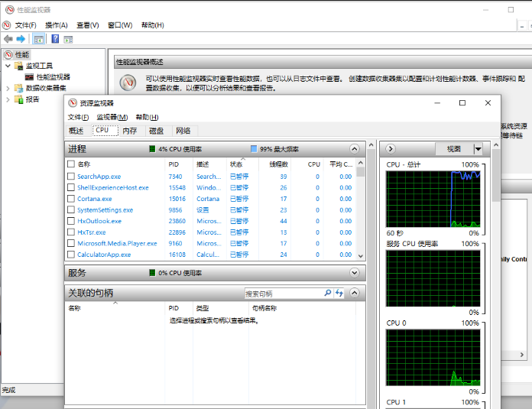Collapse the 进程 section chevron

point(354,149)
